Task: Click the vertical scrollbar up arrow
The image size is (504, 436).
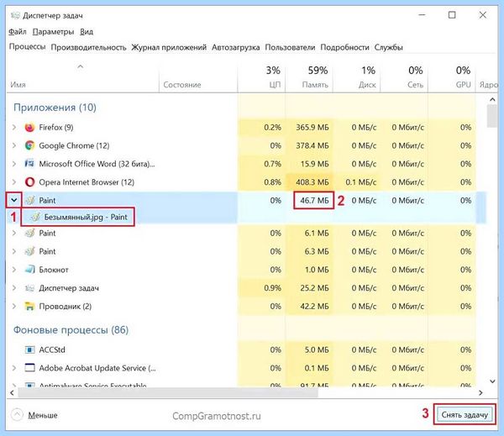Action: (492, 100)
